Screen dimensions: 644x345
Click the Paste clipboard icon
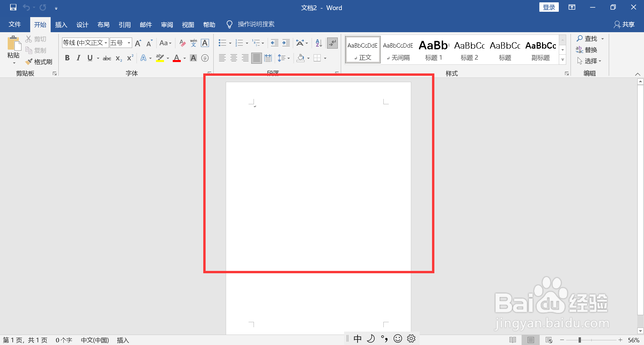(13, 44)
